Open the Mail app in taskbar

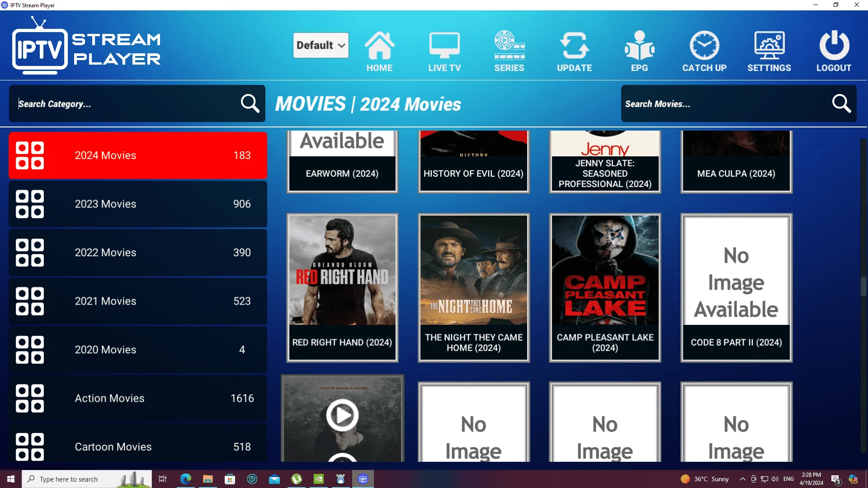pyautogui.click(x=274, y=479)
